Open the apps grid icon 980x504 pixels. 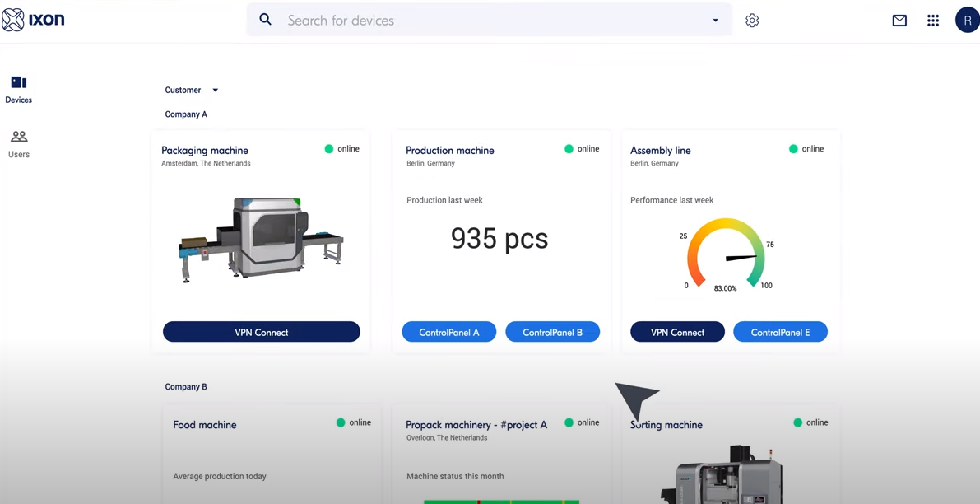933,21
